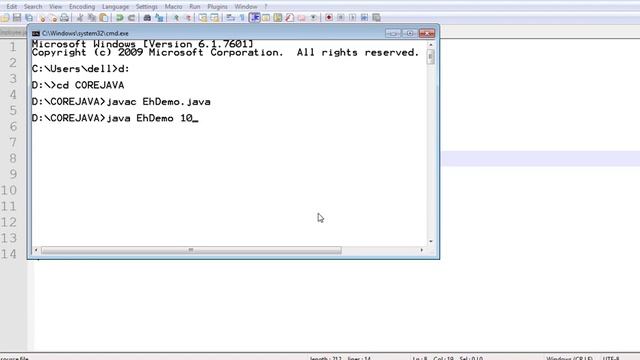Run the macro multiple times
640x360 pixels.
coord(364,18)
